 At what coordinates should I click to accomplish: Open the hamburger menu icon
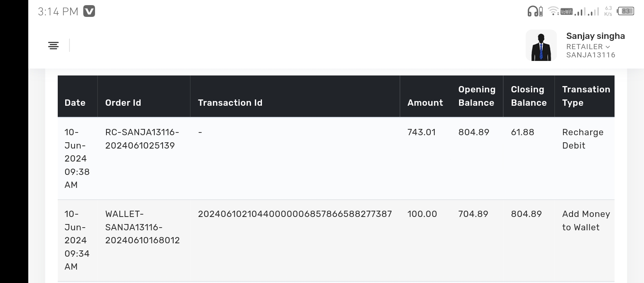pos(53,46)
